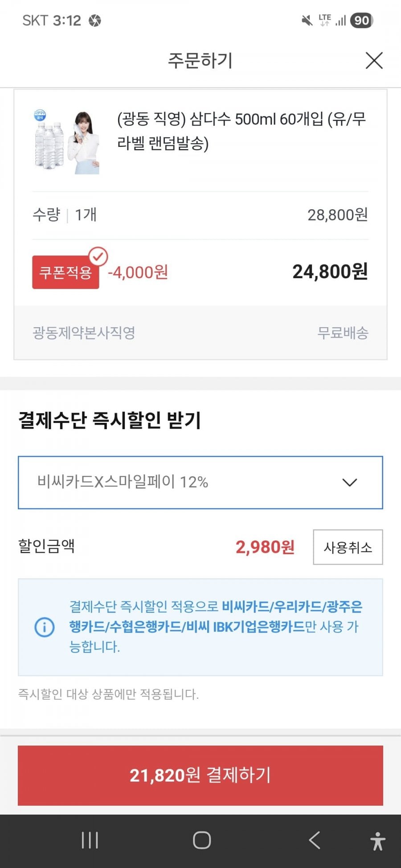Tap the Android back arrow

[x=314, y=840]
